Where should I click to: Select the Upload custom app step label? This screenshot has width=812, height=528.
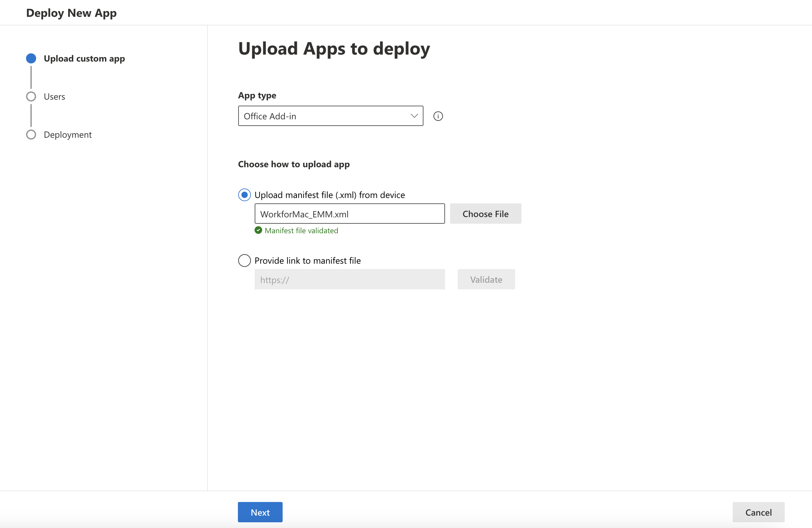pyautogui.click(x=84, y=58)
